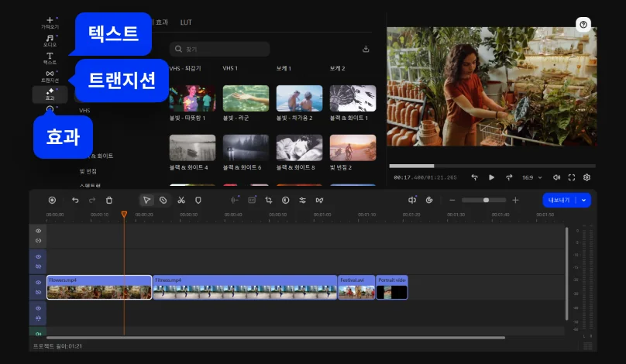Toggle the icon below fourth track eye
The height and width of the screenshot is (364, 626).
click(x=38, y=318)
